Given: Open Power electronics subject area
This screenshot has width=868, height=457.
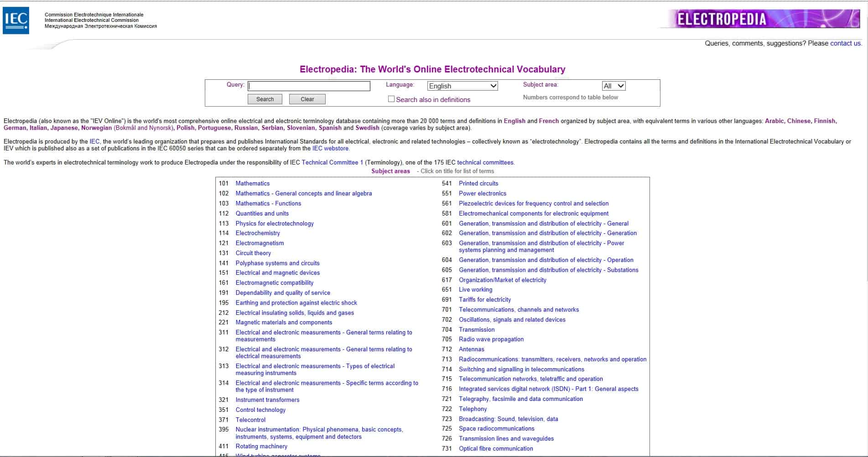Looking at the screenshot, I should 483,193.
